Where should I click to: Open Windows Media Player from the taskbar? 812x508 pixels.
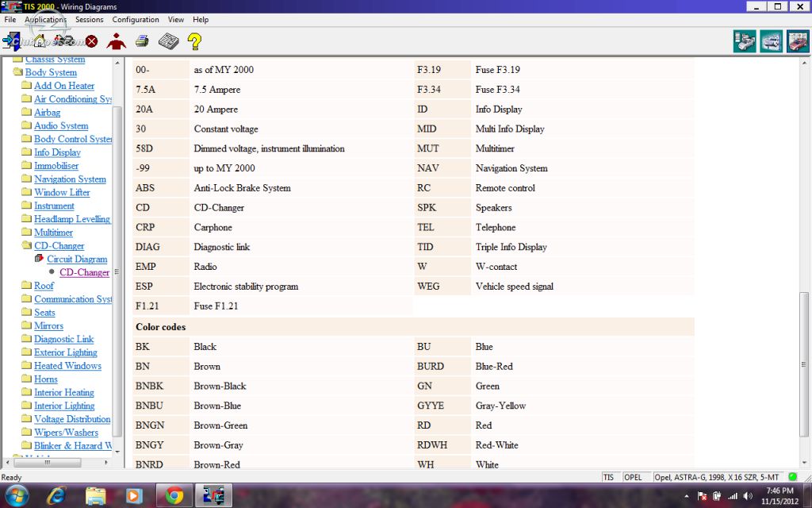coord(133,496)
